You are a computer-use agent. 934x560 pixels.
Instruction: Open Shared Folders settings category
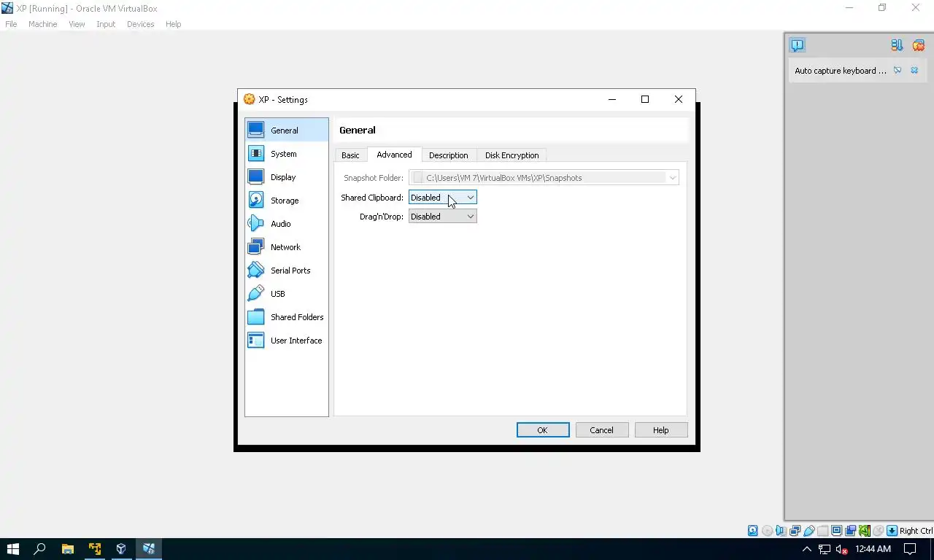(286, 317)
